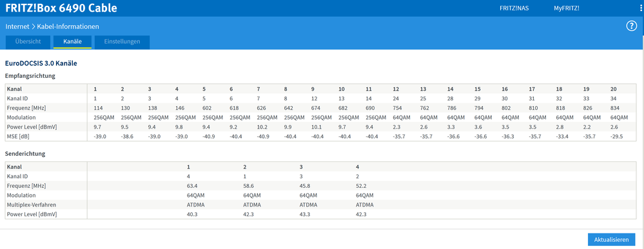
Task: Select the Empfangsrichtung heading
Action: tap(30, 76)
